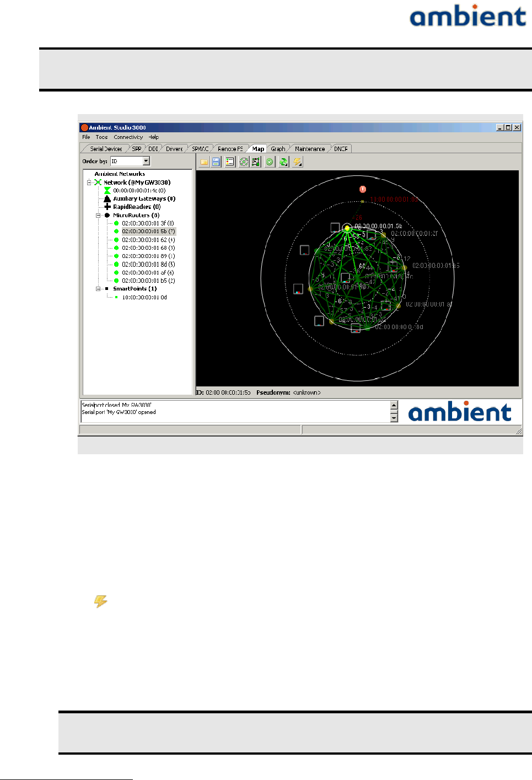Select MicroRouter 02:00:00:00:01:5b (7) in tree
This screenshot has height=780, width=532.
click(x=148, y=232)
